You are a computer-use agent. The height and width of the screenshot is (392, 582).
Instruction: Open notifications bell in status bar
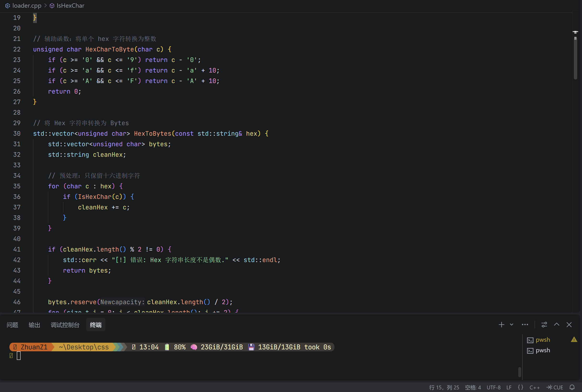[572, 387]
